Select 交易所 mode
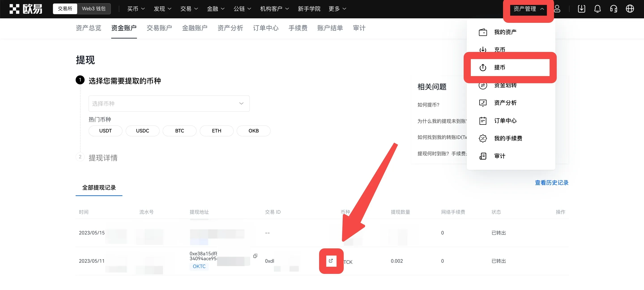Viewport: 644px width, 290px height. [65, 9]
